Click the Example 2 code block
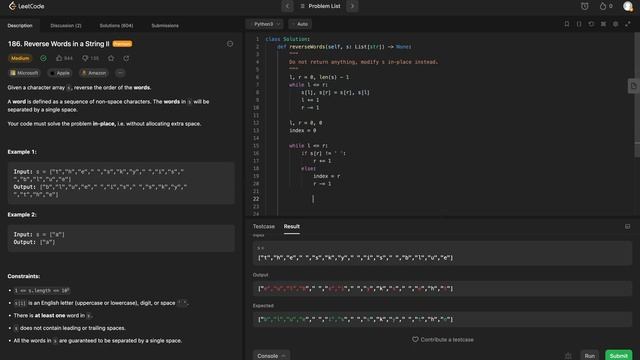Screen dimensions: 640x360 click(x=121, y=238)
